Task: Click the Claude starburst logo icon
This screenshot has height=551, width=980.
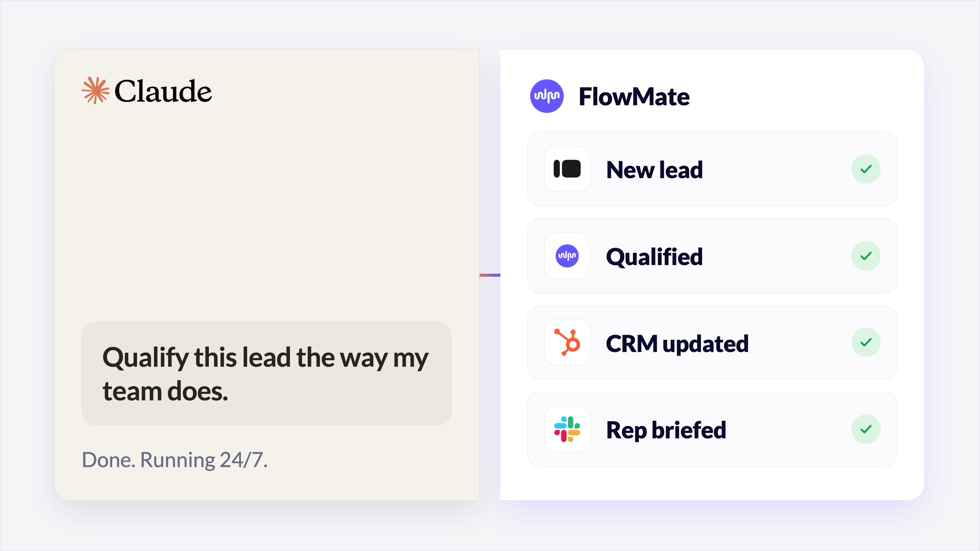Action: pos(95,91)
